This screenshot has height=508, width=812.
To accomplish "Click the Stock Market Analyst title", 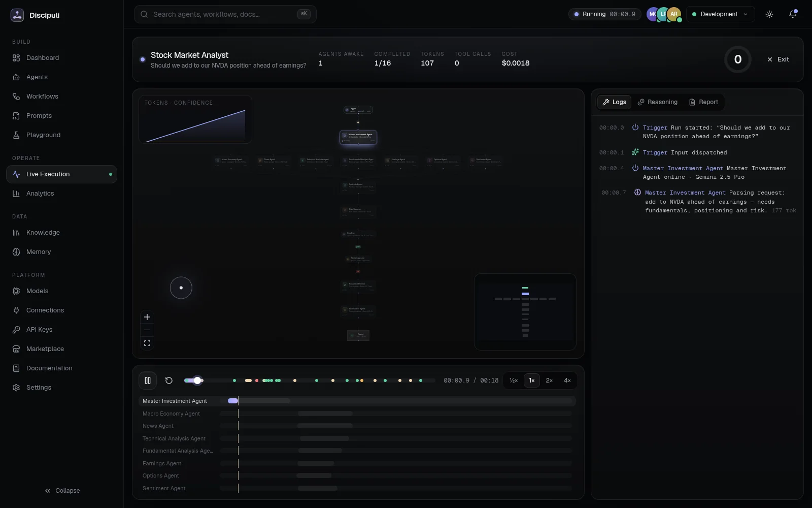I will click(189, 55).
